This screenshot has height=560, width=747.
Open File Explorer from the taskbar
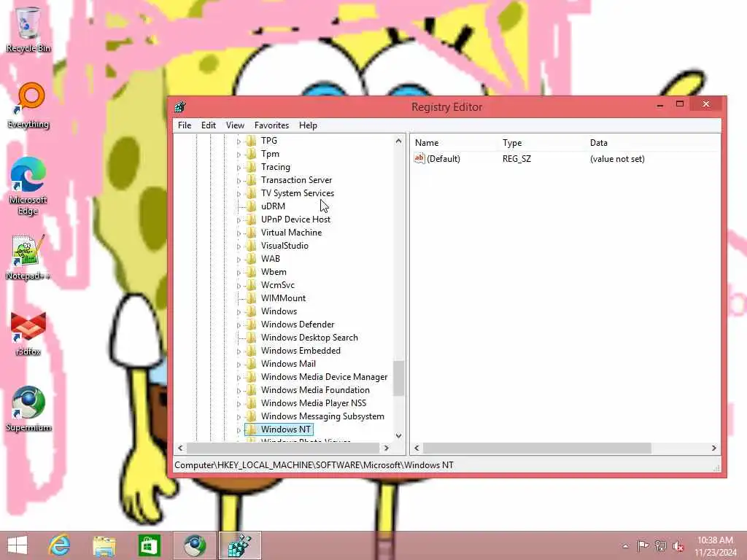pyautogui.click(x=104, y=545)
